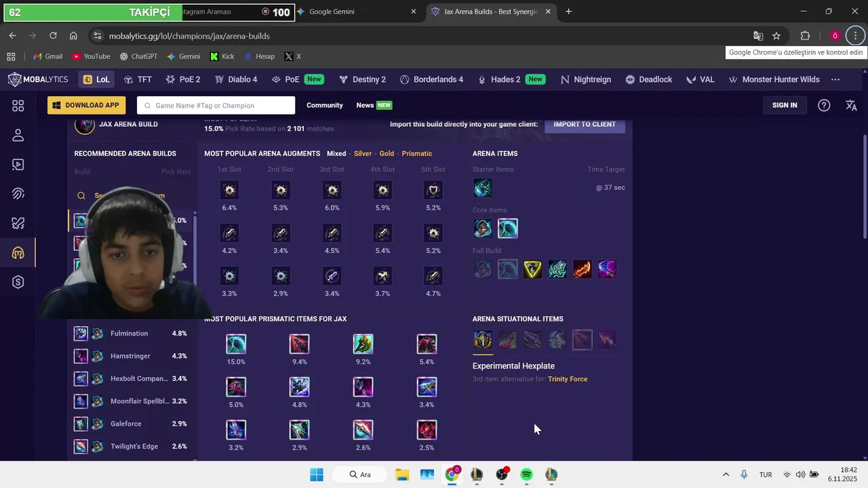868x488 pixels.
Task: Filter augments by Mixed
Action: [336, 154]
